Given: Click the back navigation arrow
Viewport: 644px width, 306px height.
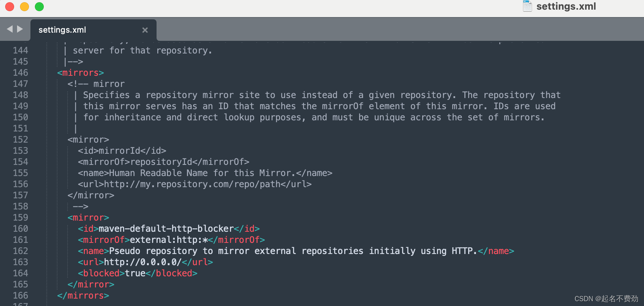Looking at the screenshot, I should pyautogui.click(x=10, y=29).
